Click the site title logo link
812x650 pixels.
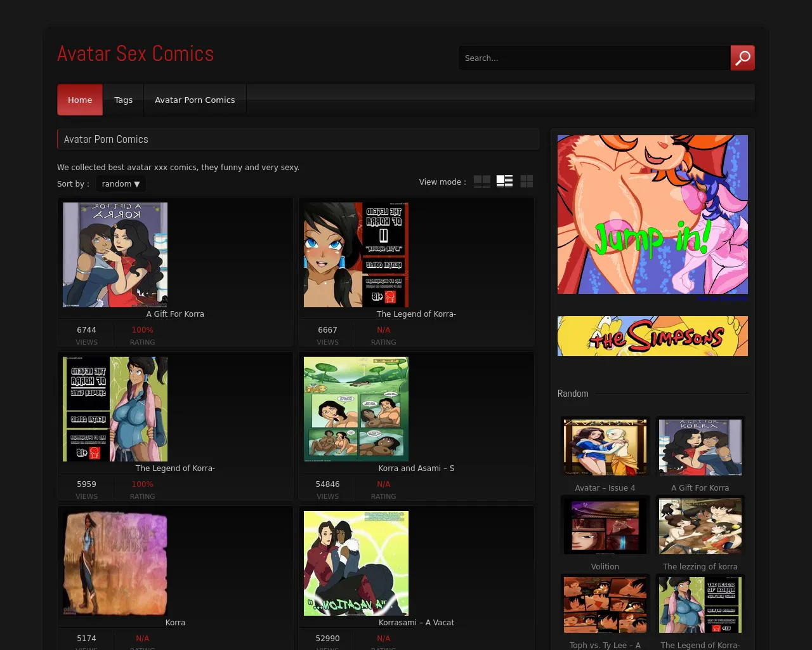tap(136, 54)
